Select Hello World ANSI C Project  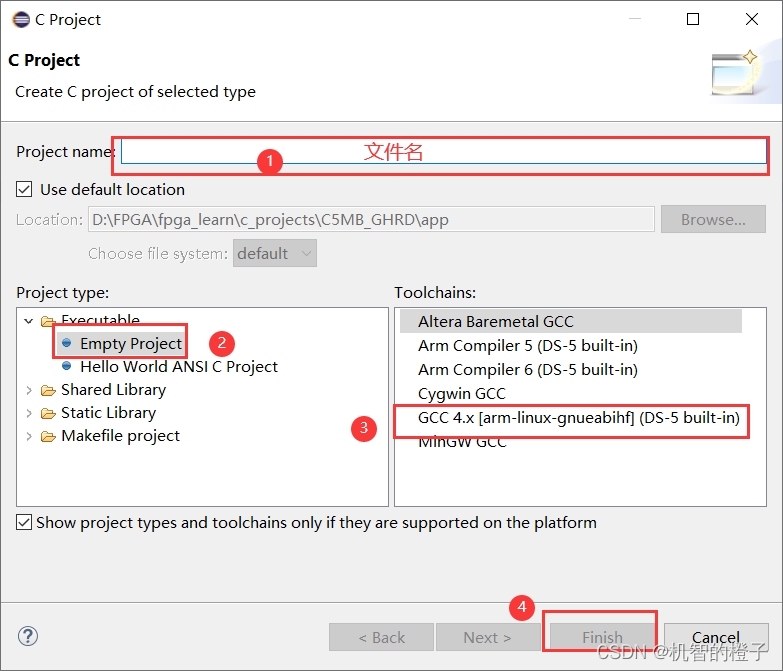179,367
